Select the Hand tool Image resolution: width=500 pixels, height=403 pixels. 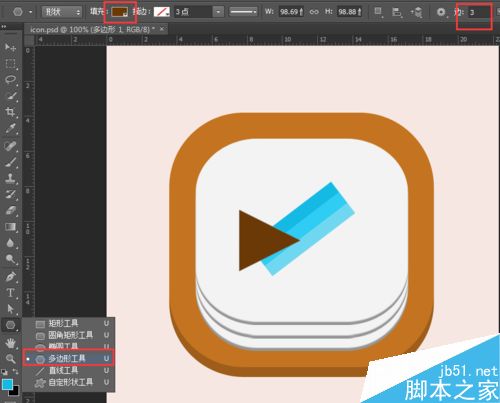[x=10, y=342]
